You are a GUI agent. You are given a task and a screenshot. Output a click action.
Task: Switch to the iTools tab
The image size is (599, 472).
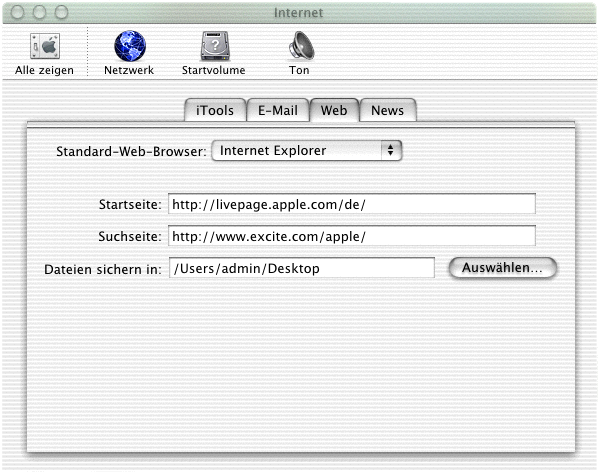tap(215, 110)
